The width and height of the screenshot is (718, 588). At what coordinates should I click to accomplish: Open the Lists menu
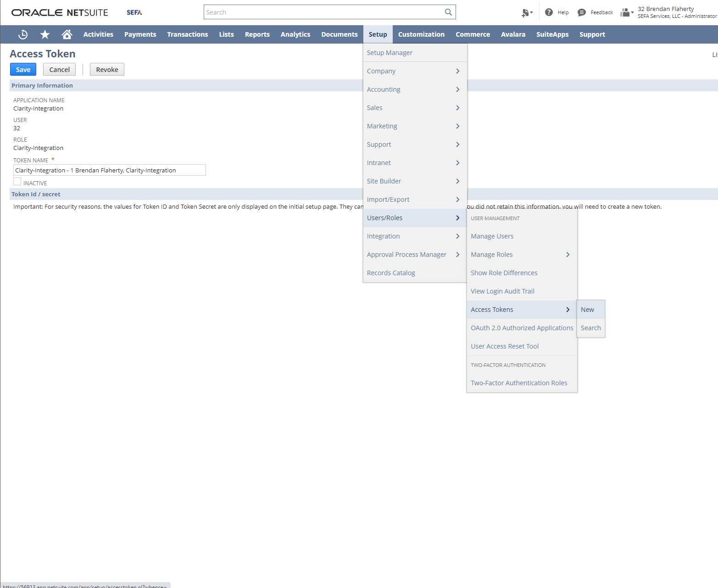[x=226, y=34]
